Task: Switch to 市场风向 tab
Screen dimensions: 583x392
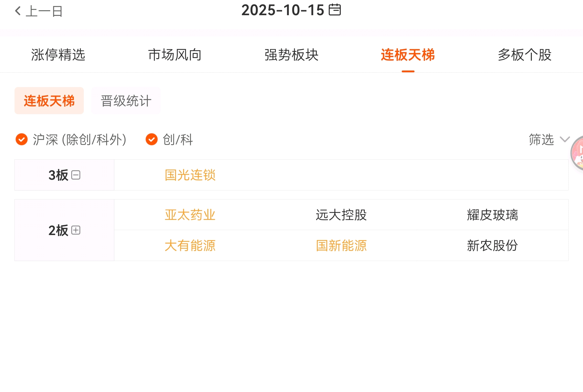Action: (175, 55)
